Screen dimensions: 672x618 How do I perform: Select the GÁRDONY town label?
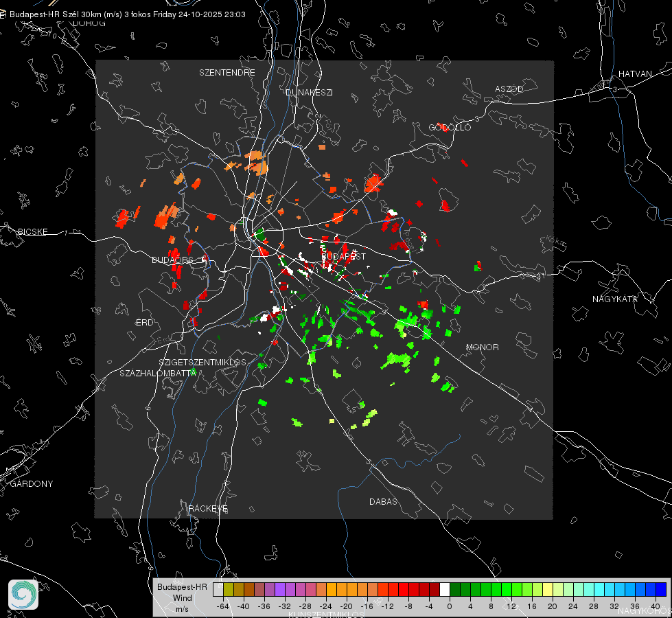pyautogui.click(x=32, y=484)
